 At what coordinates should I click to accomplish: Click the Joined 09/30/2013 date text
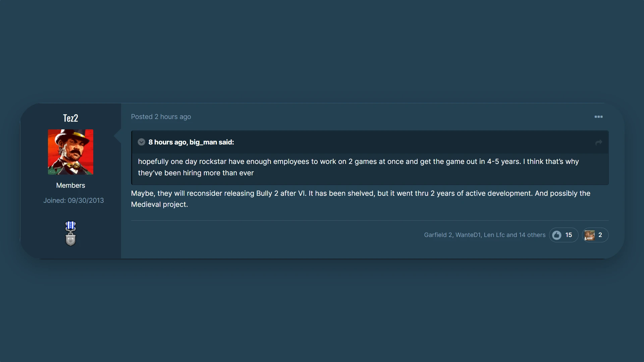tap(73, 200)
